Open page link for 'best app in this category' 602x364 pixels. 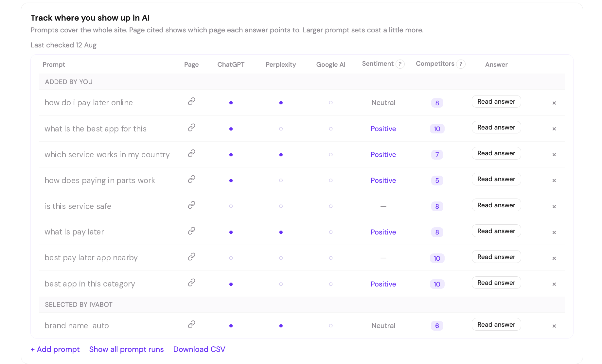191,282
